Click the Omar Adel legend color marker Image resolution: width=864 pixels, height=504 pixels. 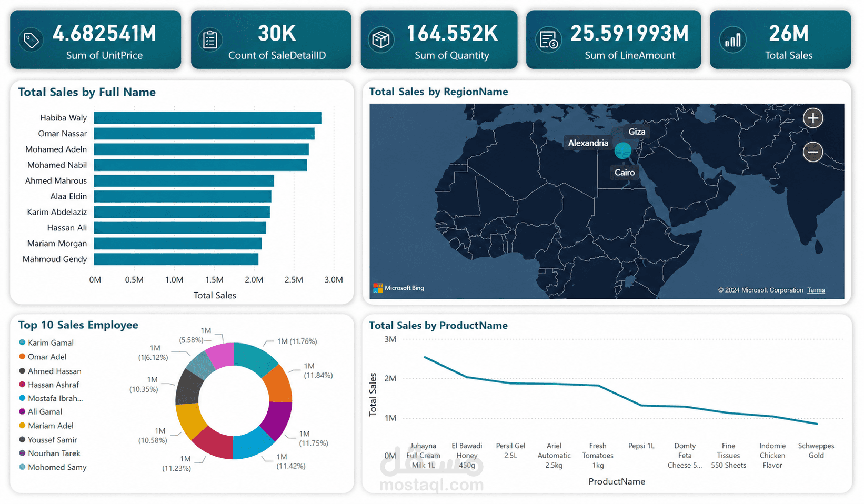tap(22, 357)
